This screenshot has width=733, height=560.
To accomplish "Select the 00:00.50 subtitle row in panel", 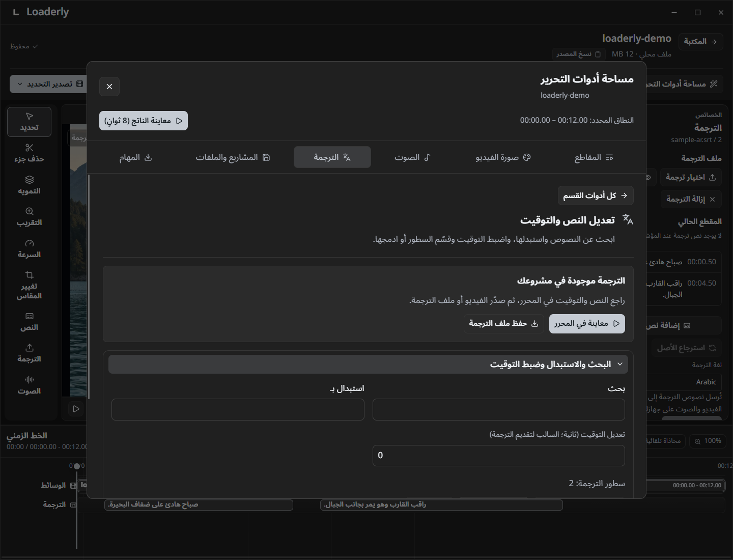I will point(684,262).
